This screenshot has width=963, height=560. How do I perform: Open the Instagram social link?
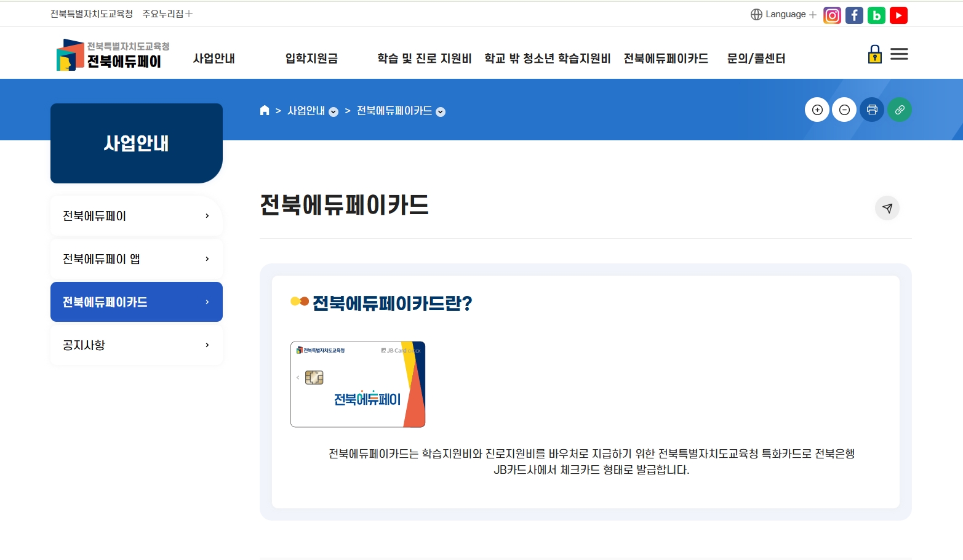tap(832, 15)
